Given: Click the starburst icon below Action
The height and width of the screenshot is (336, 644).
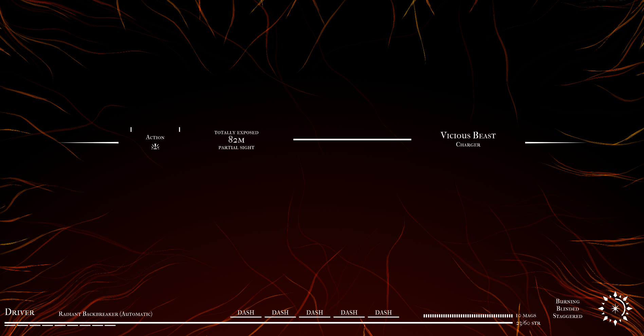Looking at the screenshot, I should pyautogui.click(x=155, y=146).
